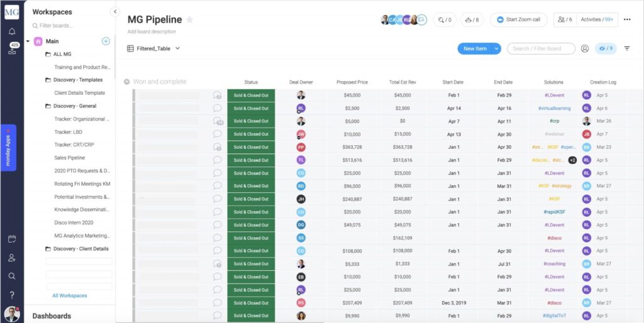
Task: Click the integrations counter showing 0
Action: pos(445,19)
